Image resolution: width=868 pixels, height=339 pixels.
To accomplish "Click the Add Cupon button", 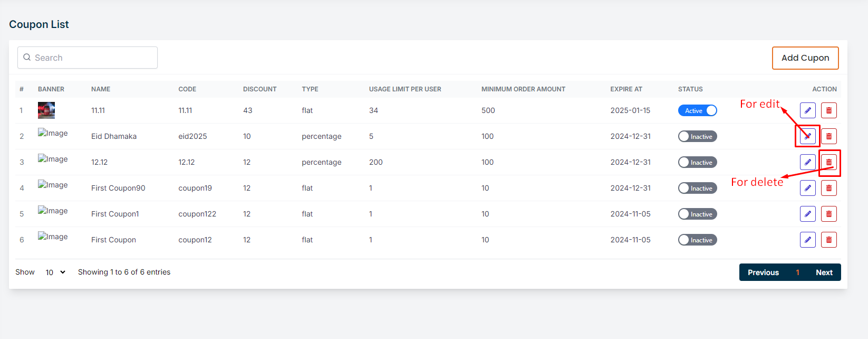I will point(805,58).
